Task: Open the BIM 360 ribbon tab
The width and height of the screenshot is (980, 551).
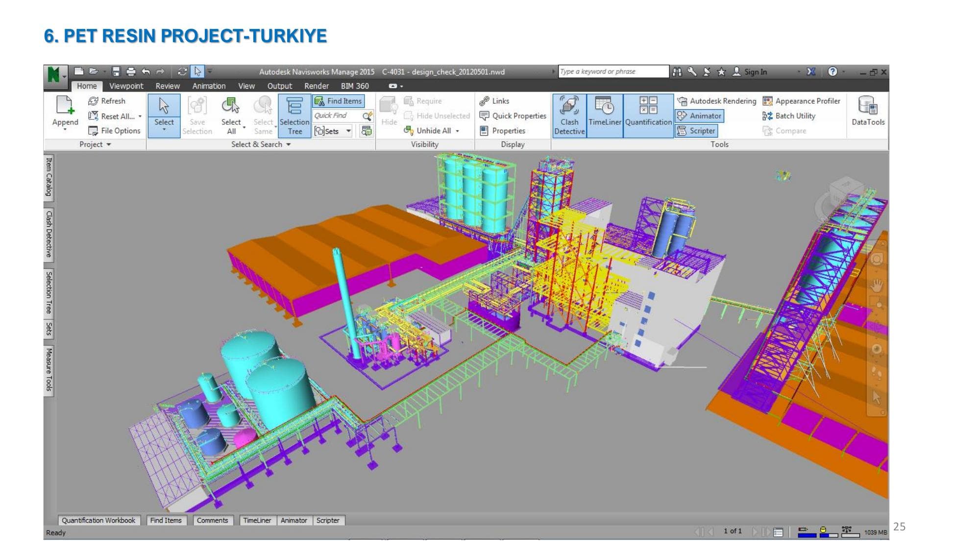Action: [355, 86]
